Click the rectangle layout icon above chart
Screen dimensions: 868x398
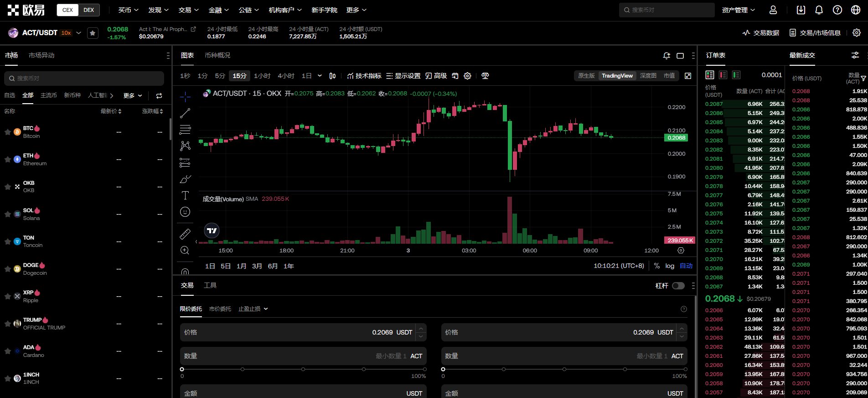click(x=680, y=56)
